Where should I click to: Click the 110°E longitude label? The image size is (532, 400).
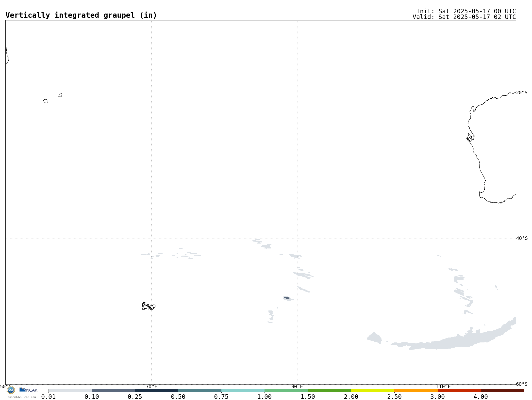[x=443, y=386]
